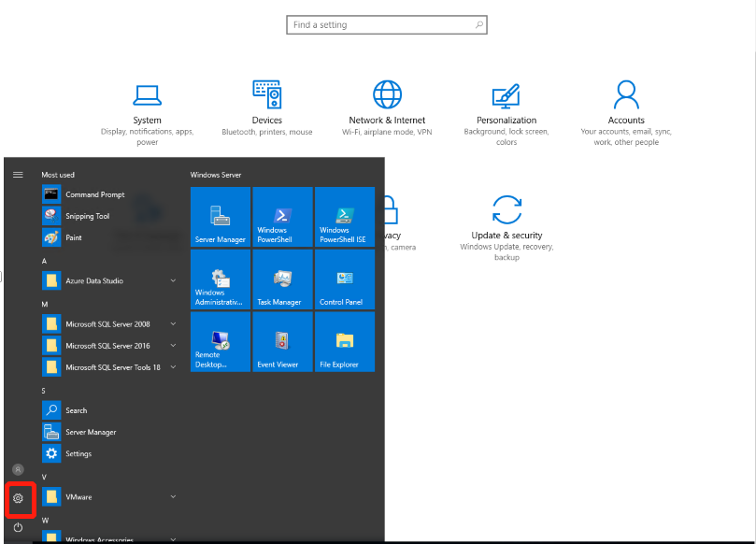The width and height of the screenshot is (756, 544).
Task: Click the power button in Start menu
Action: point(20,527)
